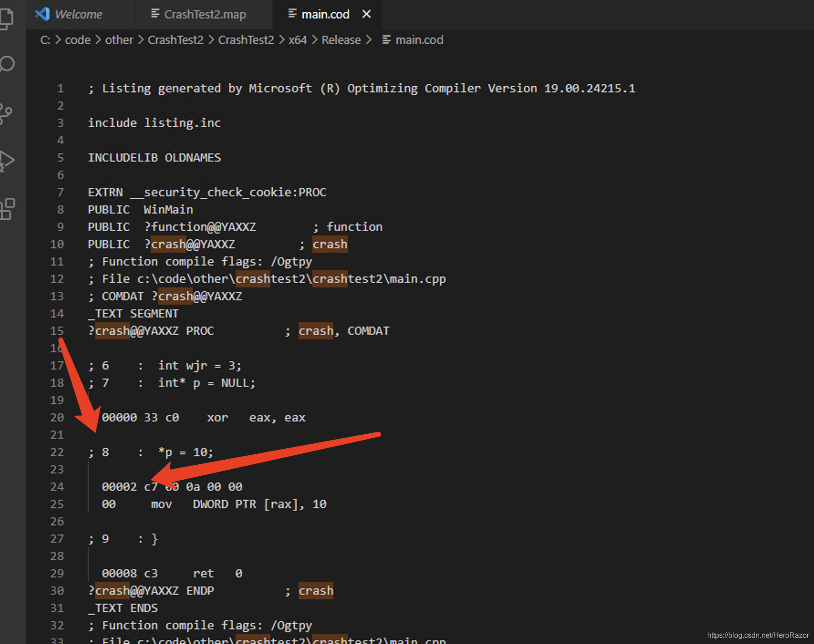
Task: Click 'int* p = NULL;' comment line
Action: point(207,383)
